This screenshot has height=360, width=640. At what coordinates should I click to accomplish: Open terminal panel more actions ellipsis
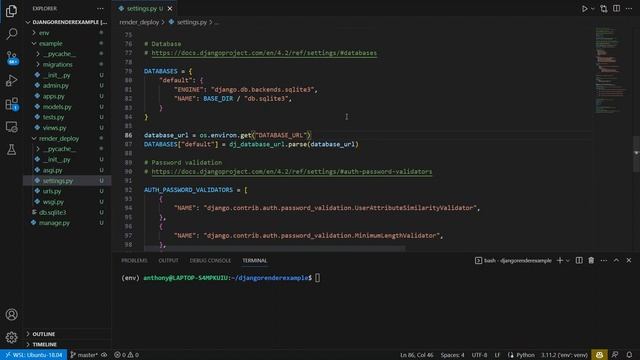click(x=604, y=260)
